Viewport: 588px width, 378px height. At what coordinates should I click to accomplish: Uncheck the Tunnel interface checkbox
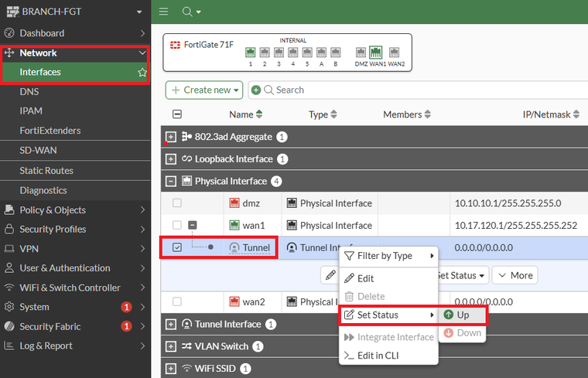click(177, 247)
